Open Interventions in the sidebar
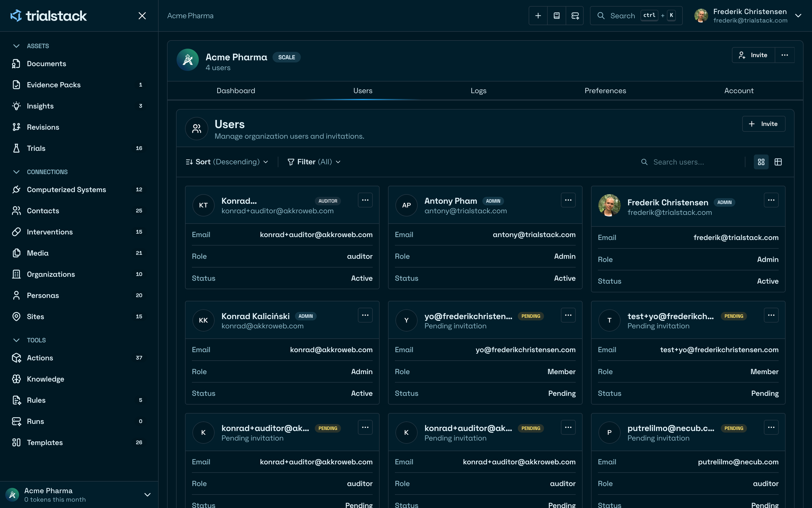Image resolution: width=812 pixels, height=508 pixels. pos(79,232)
